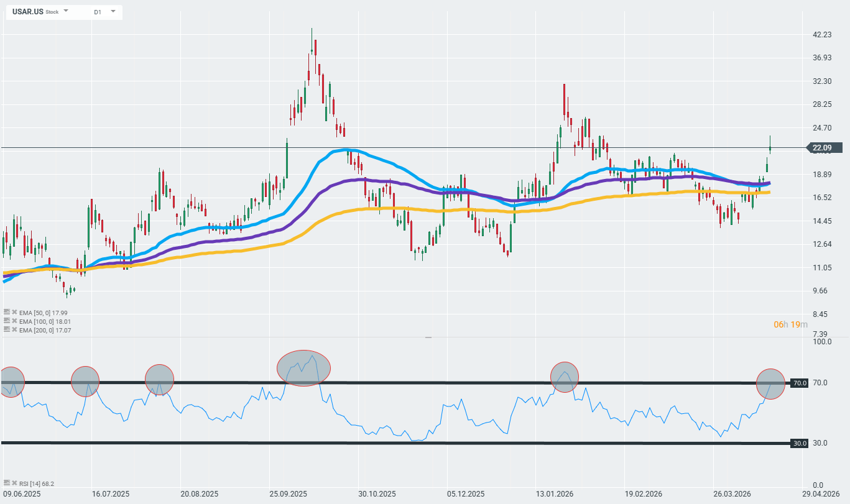The height and width of the screenshot is (504, 850).
Task: Click the 22.09 current price label
Action: coord(823,147)
